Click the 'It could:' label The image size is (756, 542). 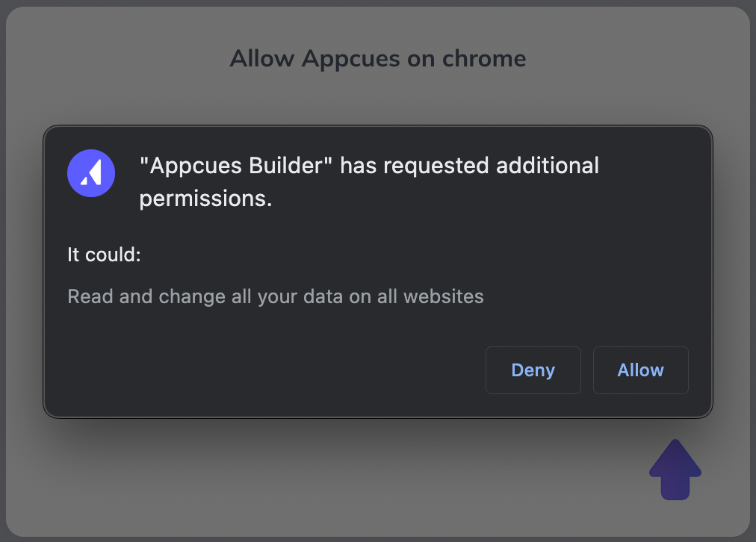[x=104, y=255]
